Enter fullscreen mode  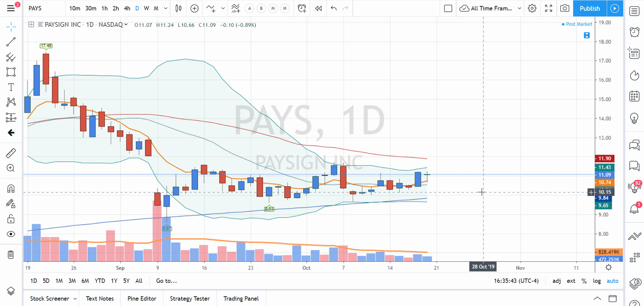coord(548,8)
